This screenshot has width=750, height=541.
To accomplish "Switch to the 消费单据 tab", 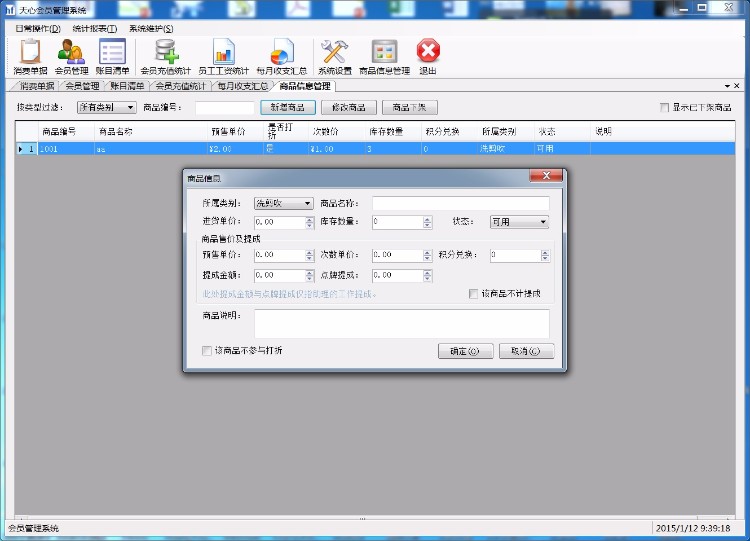I will [x=36, y=86].
